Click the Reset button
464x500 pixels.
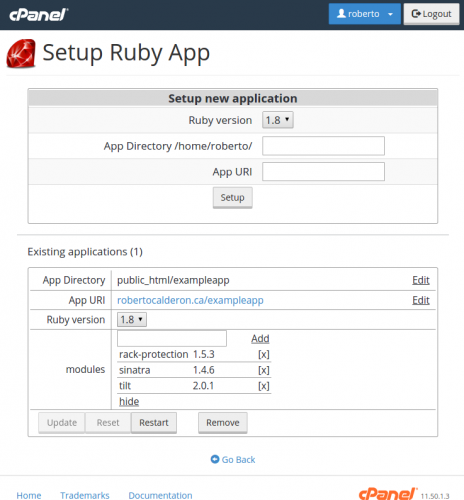pyautogui.click(x=108, y=423)
